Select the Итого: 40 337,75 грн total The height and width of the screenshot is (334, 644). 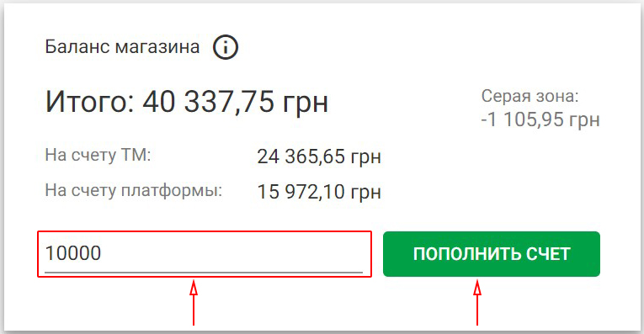click(x=186, y=101)
